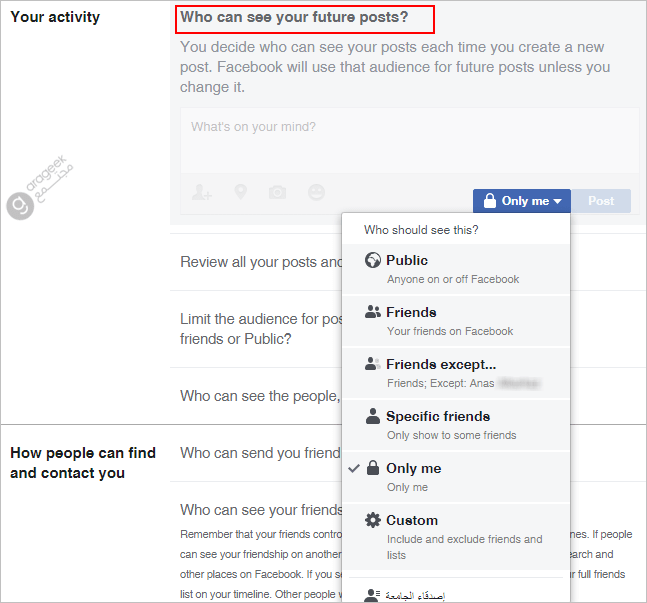Pick the Friends except... option
This screenshot has height=603, width=647.
pyautogui.click(x=456, y=373)
